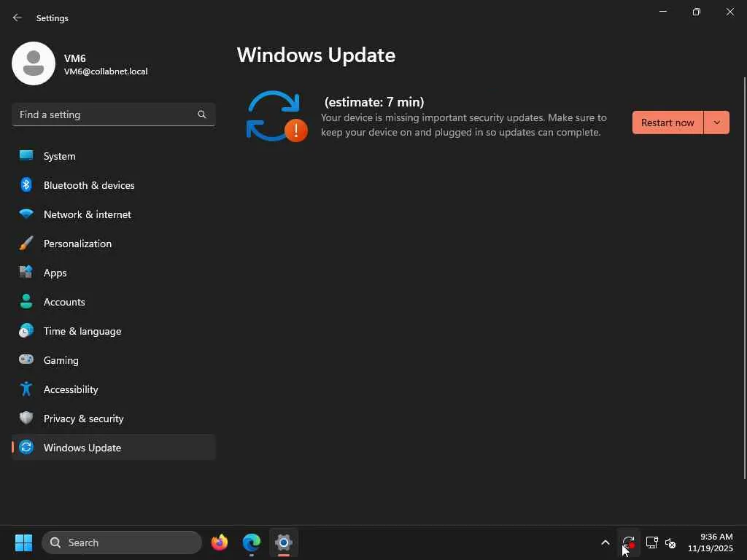
Task: Click the Accessibility figure icon
Action: [26, 389]
